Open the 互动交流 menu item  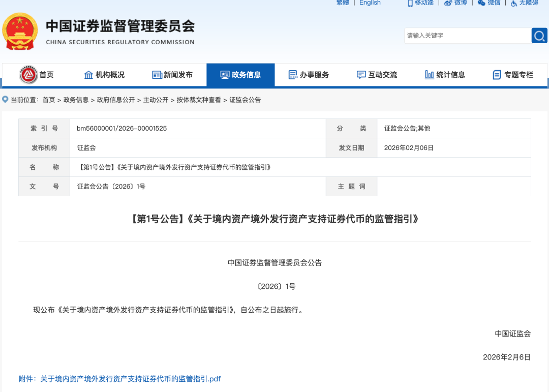pos(376,74)
